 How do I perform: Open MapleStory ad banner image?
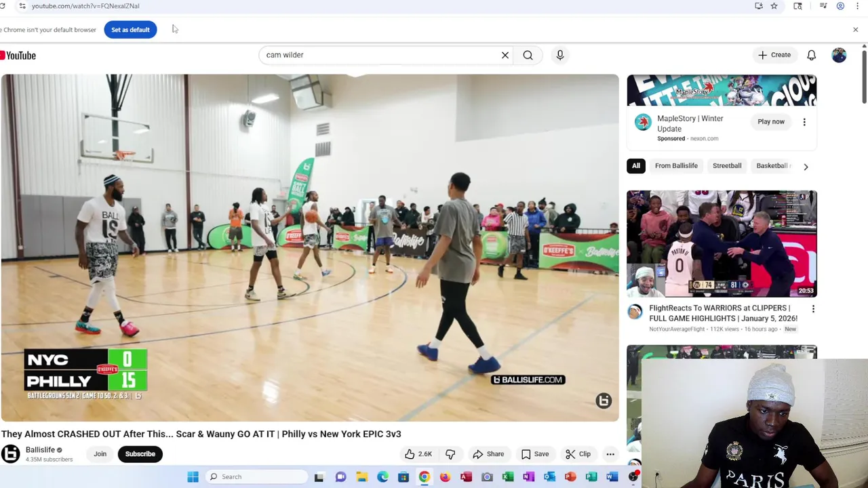tap(722, 90)
